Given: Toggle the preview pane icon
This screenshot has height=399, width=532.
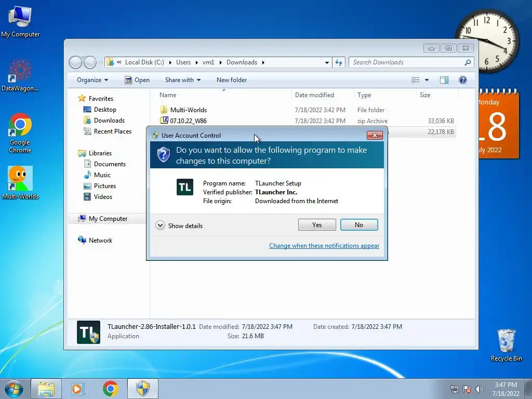Looking at the screenshot, I should pyautogui.click(x=444, y=80).
